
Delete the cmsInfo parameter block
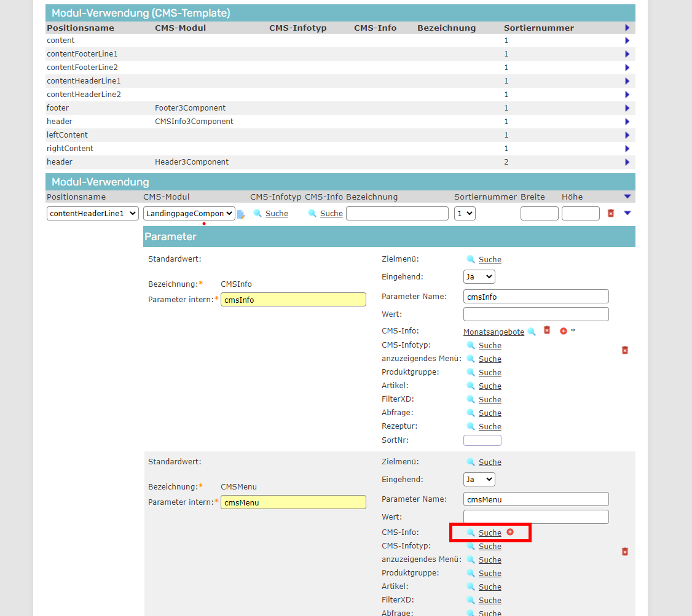point(625,350)
